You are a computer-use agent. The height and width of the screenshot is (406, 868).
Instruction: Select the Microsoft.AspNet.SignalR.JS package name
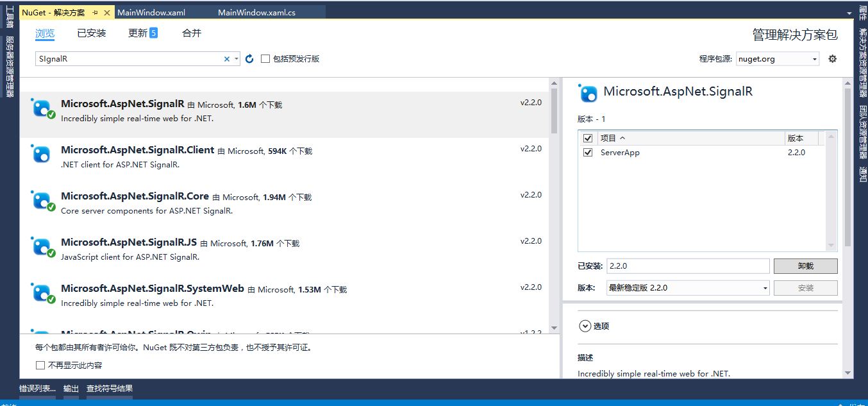coord(129,242)
